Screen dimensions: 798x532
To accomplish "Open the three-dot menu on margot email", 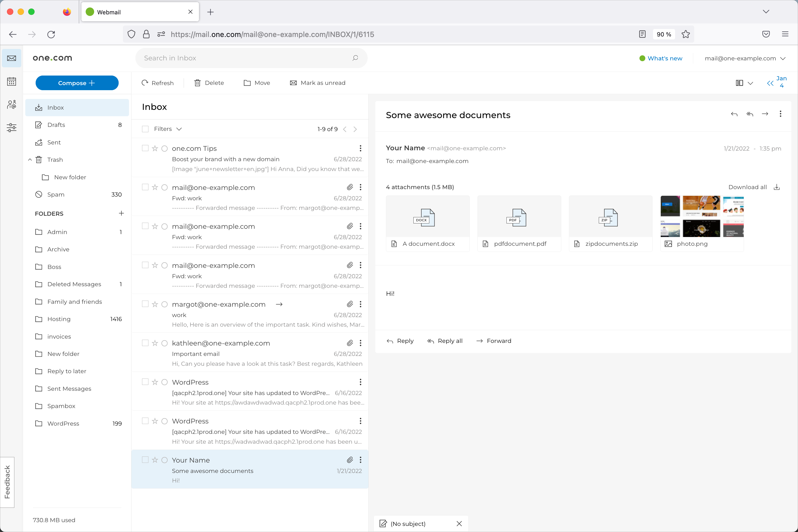I will point(360,304).
